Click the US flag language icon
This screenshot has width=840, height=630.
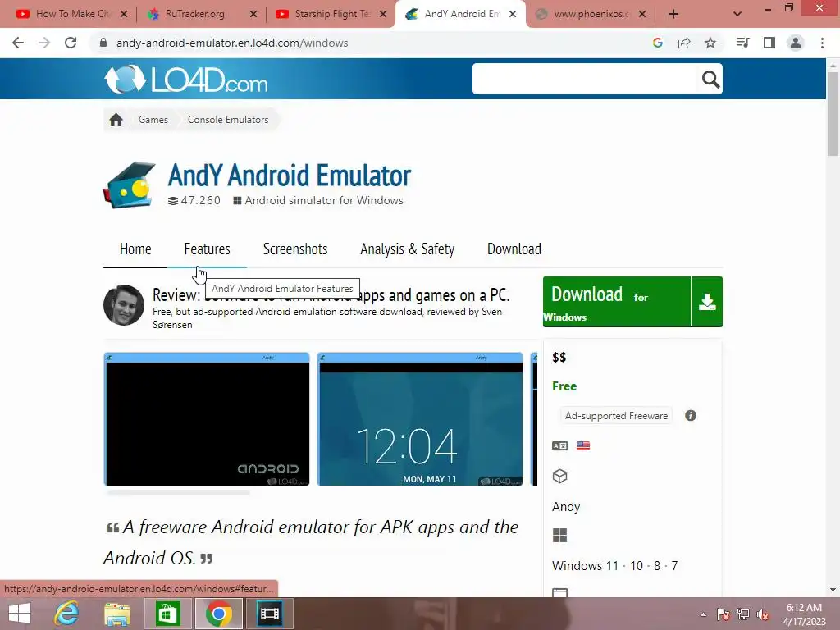coord(583,445)
